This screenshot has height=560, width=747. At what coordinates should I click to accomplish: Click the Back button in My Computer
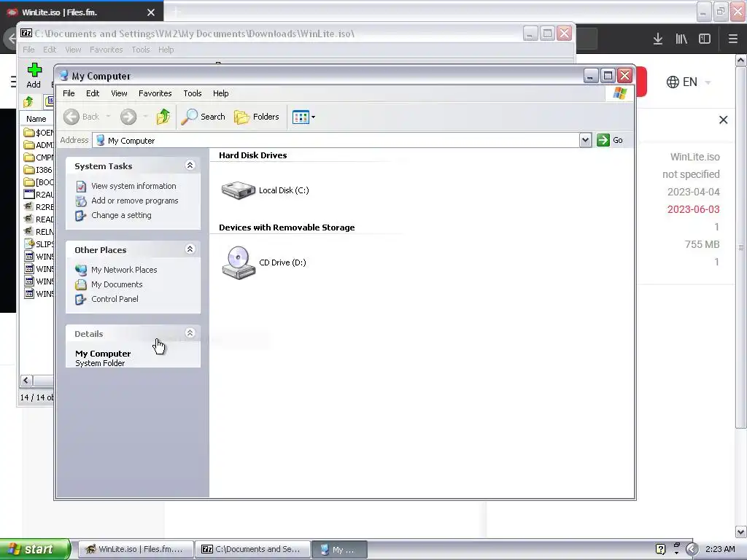81,117
